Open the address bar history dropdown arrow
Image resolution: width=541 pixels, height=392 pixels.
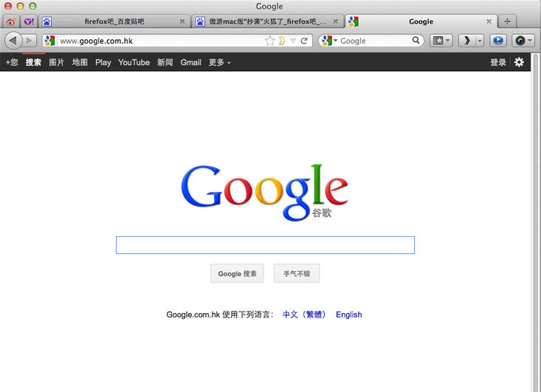[x=293, y=41]
